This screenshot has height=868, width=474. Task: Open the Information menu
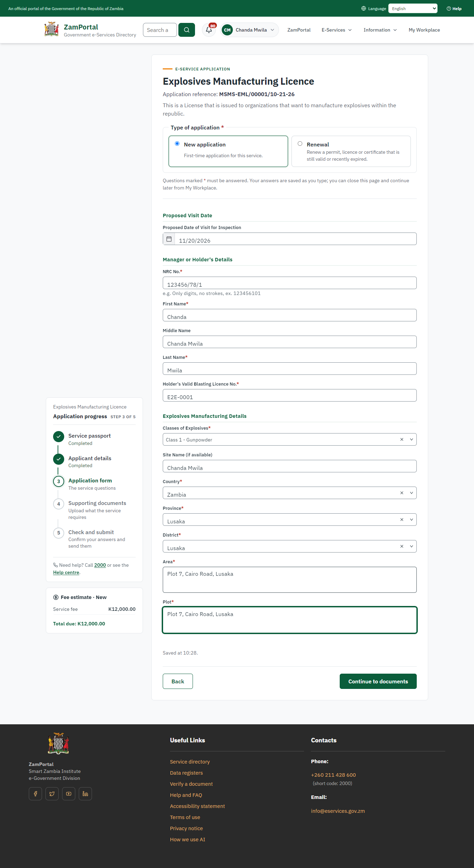(380, 30)
